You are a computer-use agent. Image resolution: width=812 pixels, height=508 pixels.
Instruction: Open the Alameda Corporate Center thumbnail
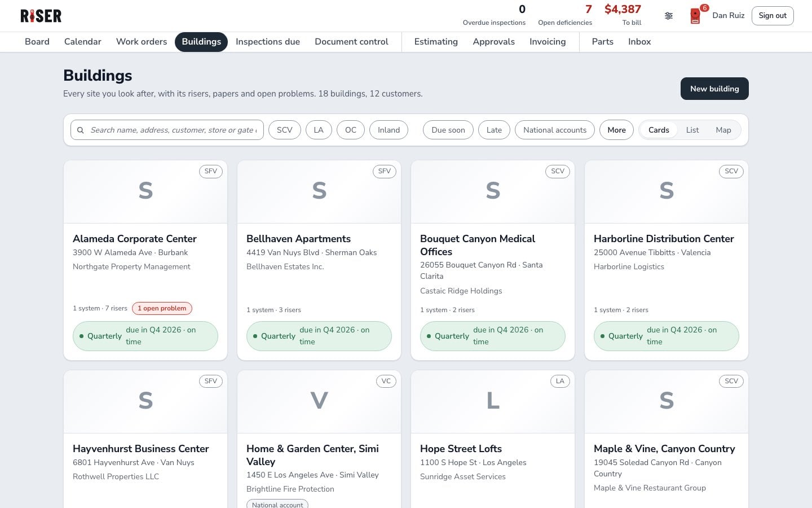145,192
